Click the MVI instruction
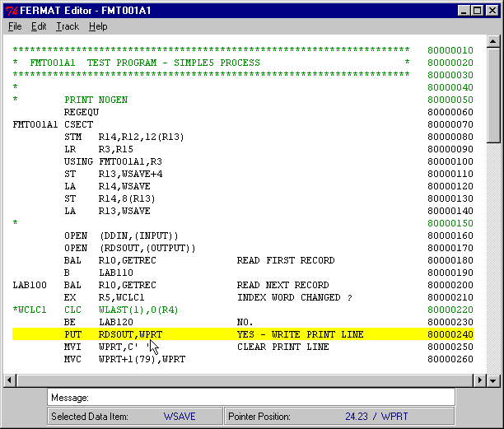 click(72, 347)
